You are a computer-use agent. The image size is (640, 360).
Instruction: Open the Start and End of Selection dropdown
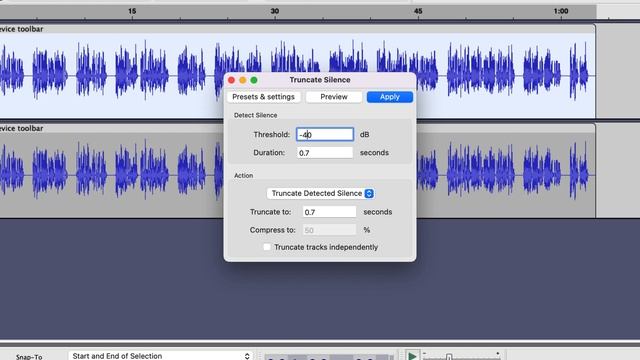160,356
